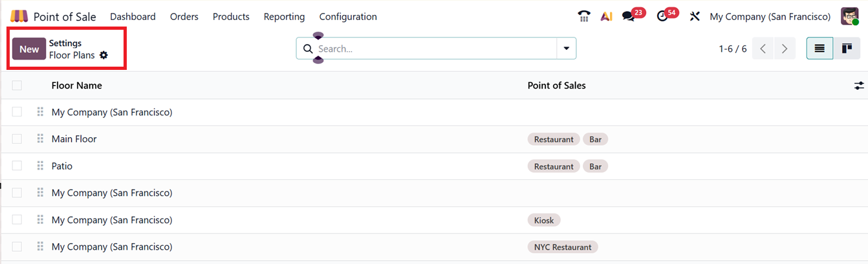Open the optional columns adjustment menu

[859, 85]
